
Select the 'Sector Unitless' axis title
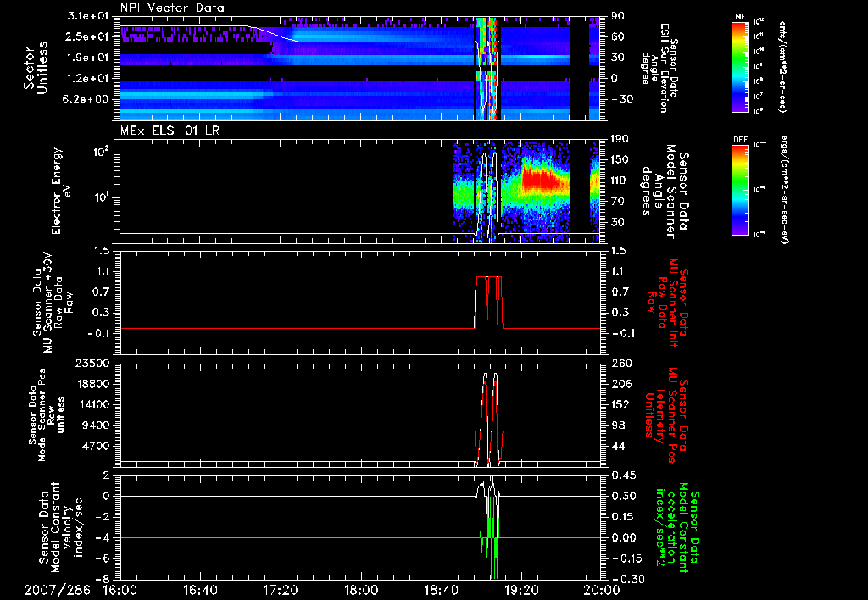point(36,68)
